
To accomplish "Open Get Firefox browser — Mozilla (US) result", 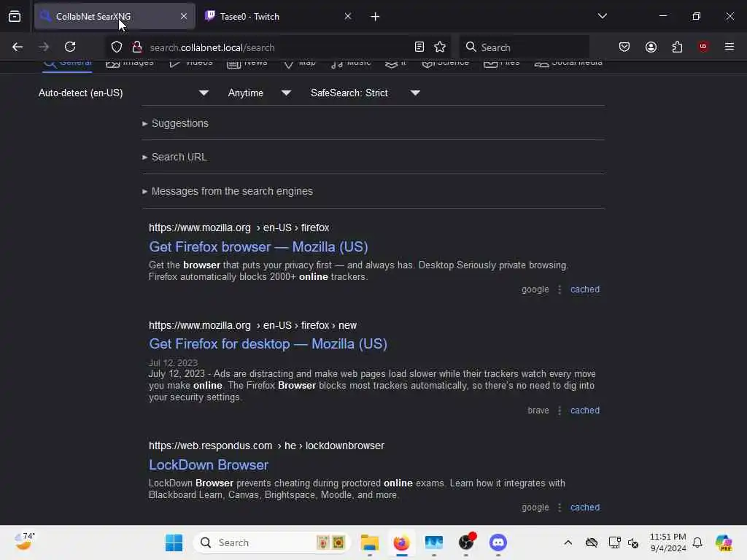I will click(x=258, y=246).
